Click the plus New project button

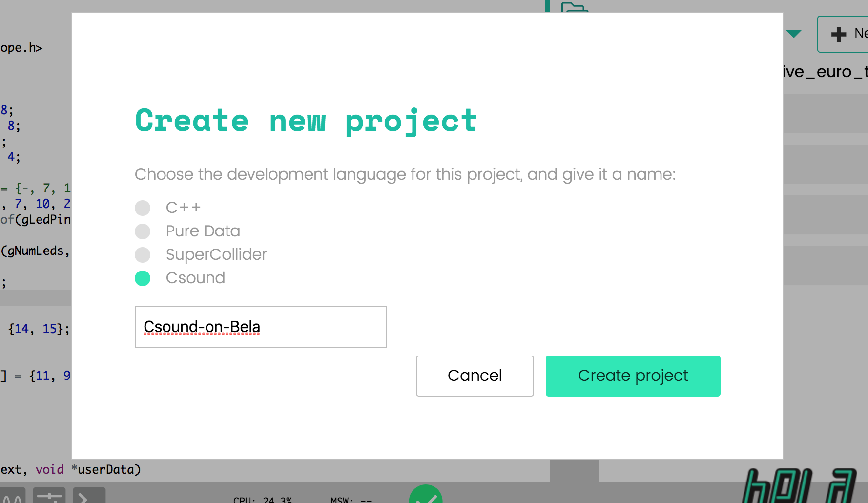(x=844, y=34)
